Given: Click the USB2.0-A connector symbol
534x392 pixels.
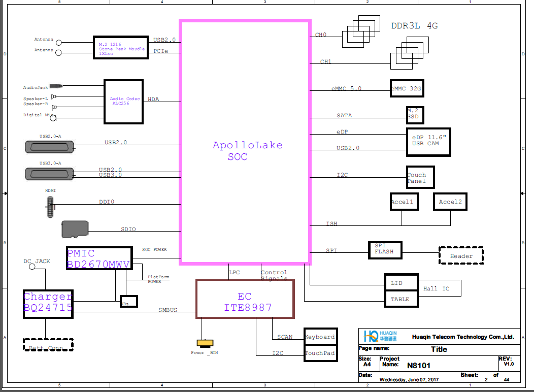Looking at the screenshot, I should (50, 147).
